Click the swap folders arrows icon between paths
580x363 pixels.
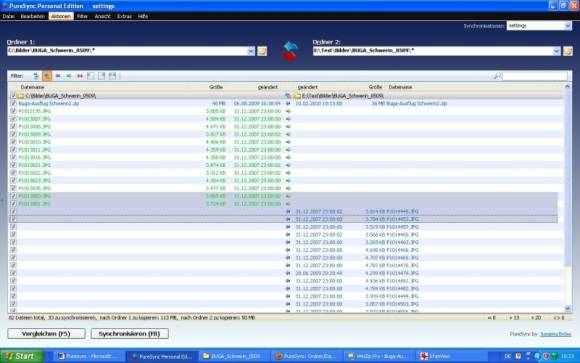pyautogui.click(x=290, y=51)
